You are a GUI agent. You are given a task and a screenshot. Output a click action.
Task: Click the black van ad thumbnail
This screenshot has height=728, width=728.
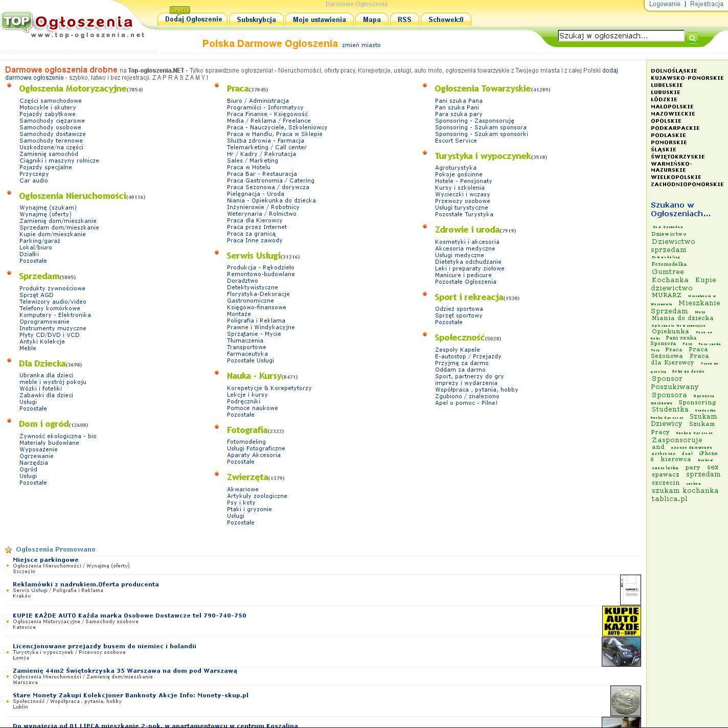click(x=621, y=652)
